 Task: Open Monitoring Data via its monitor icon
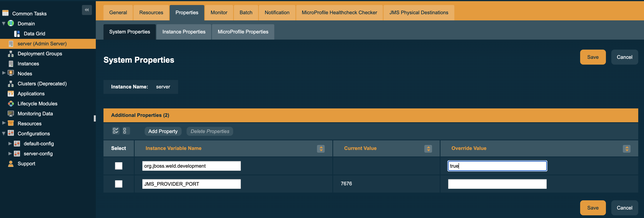tap(11, 113)
